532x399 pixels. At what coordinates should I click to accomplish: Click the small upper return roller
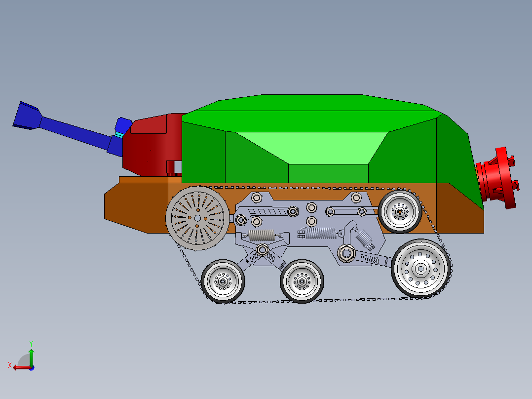pyautogui.click(x=400, y=212)
